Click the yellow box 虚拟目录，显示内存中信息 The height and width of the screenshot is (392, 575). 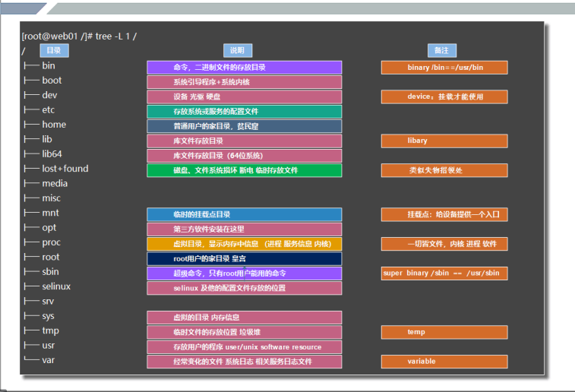coord(245,244)
